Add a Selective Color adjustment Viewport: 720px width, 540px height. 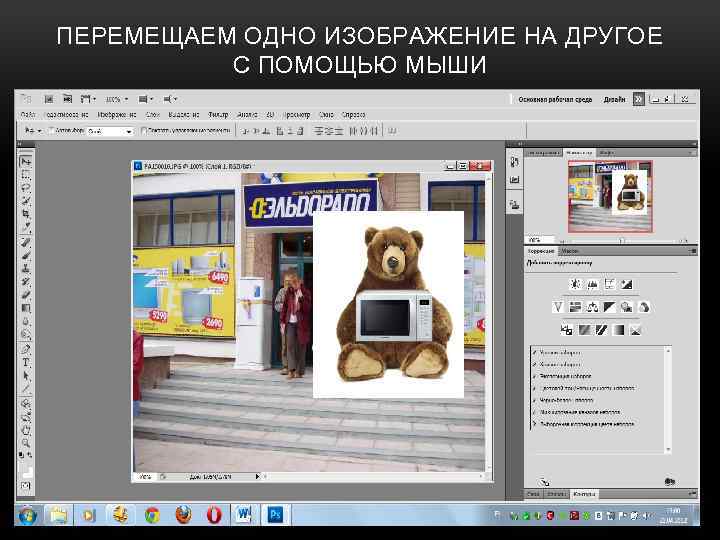coord(635,330)
